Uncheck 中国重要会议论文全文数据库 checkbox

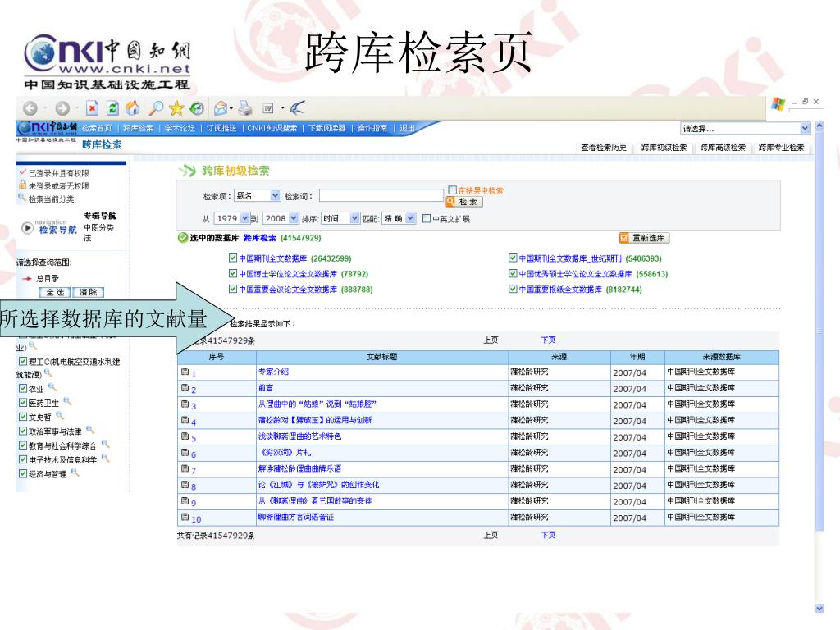[x=232, y=289]
